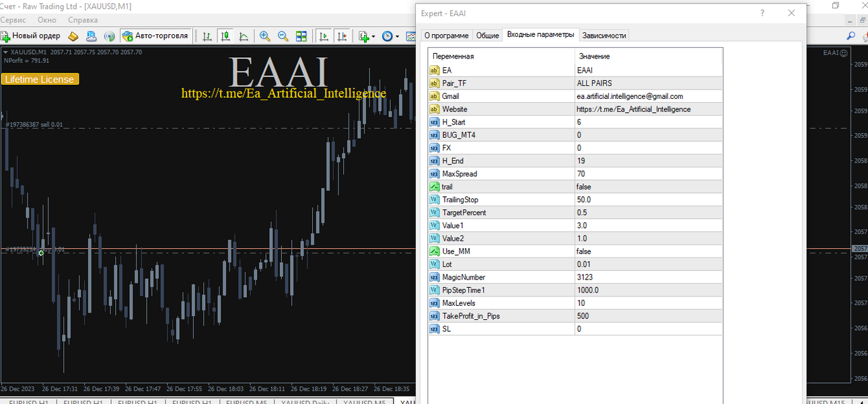Image resolution: width=868 pixels, height=404 pixels.
Task: Switch chart to line chart mode
Action: [x=243, y=36]
